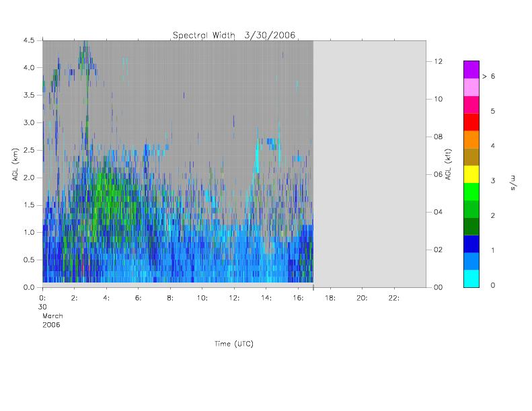
Task: Select the yellow colorbar swatch
Action: pyautogui.click(x=471, y=174)
